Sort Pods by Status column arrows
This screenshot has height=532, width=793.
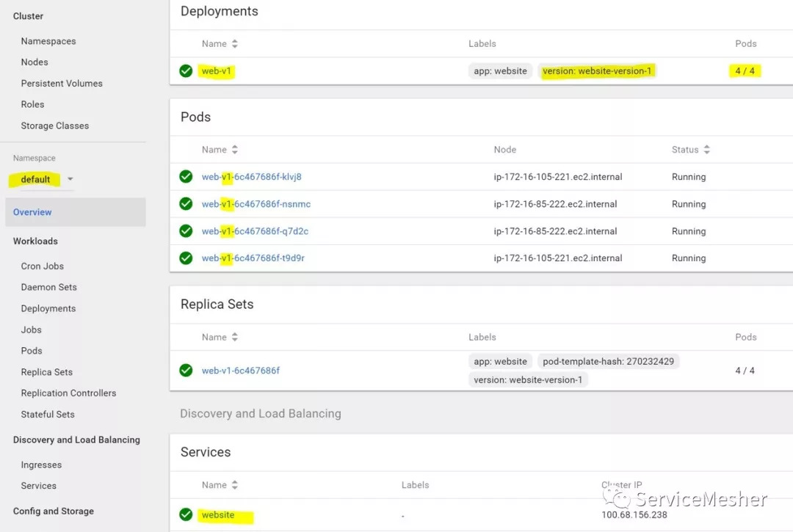706,150
